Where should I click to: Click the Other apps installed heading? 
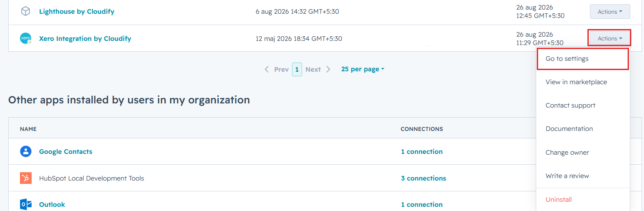point(129,100)
